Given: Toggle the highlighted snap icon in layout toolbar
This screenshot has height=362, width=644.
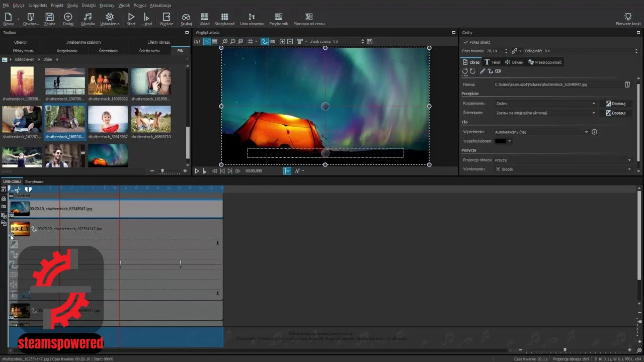Looking at the screenshot, I should coord(206,42).
